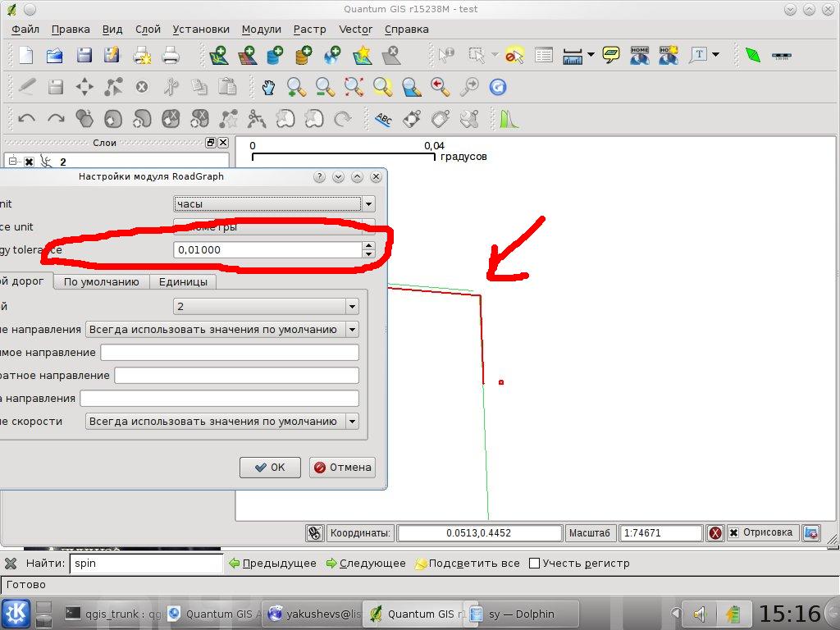
Task: Zoom to the last extent
Action: [441, 87]
